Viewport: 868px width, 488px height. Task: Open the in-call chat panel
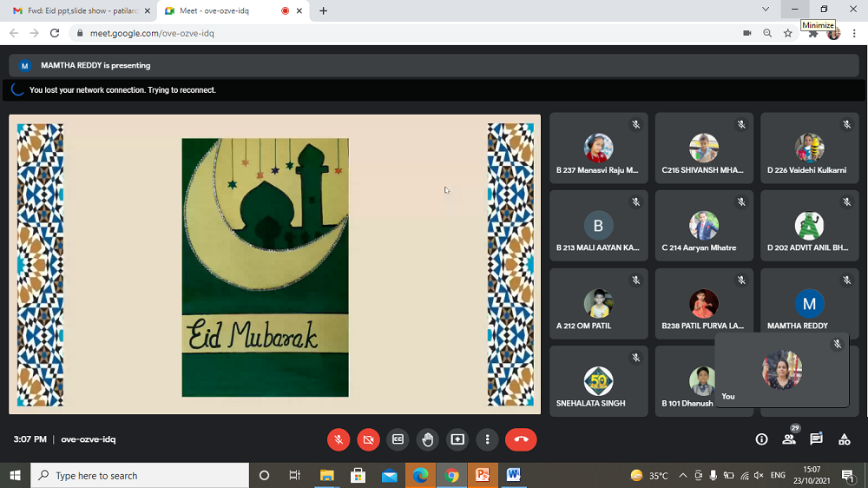(x=816, y=439)
